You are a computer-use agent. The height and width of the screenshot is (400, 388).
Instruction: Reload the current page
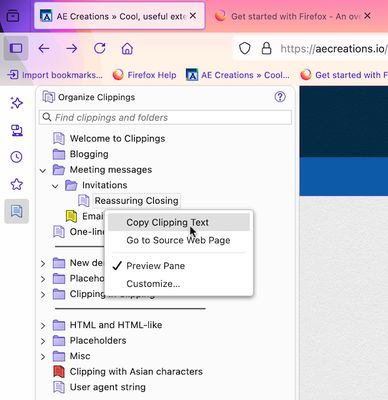pyautogui.click(x=100, y=49)
